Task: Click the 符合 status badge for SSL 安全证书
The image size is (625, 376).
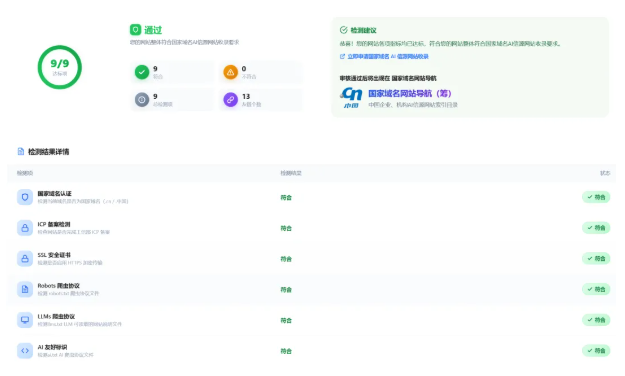Action: tap(596, 258)
